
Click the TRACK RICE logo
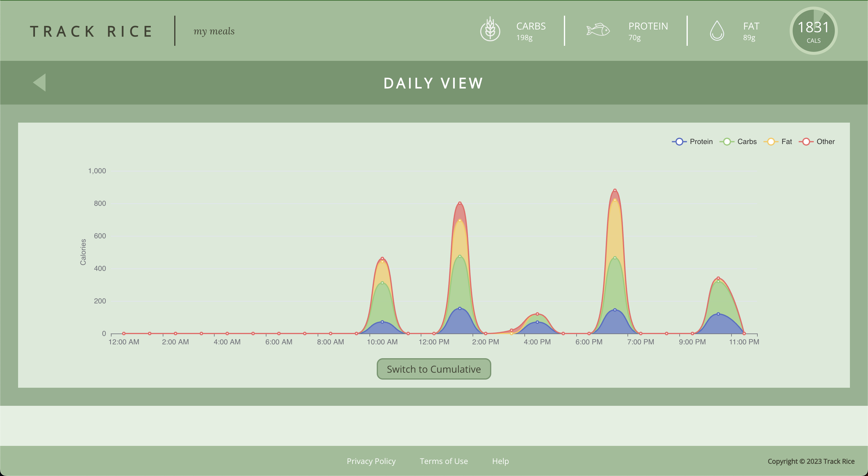click(x=91, y=31)
